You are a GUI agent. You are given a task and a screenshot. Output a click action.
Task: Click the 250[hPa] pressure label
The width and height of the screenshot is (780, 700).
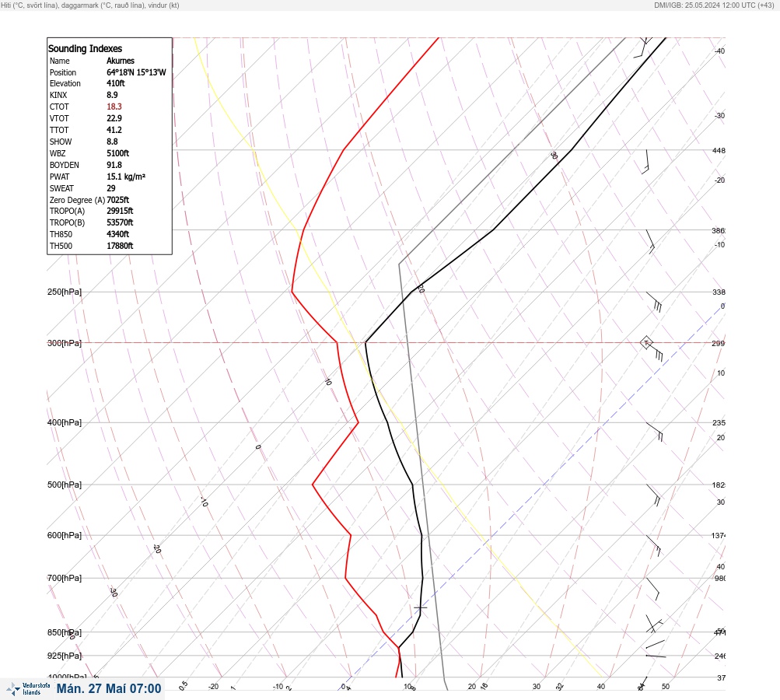coord(65,292)
